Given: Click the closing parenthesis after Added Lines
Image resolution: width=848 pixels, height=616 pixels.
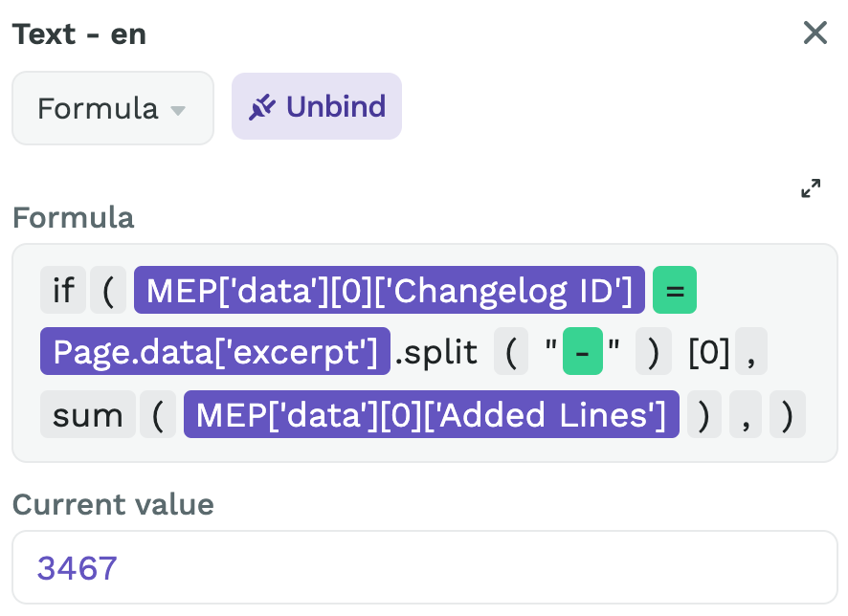Looking at the screenshot, I should 704,414.
